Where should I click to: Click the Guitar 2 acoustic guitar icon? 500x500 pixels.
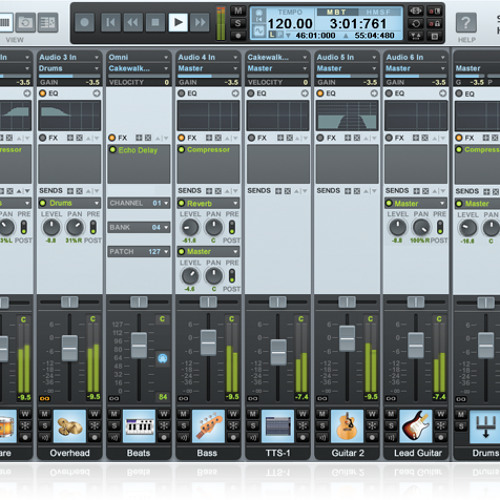[347, 426]
